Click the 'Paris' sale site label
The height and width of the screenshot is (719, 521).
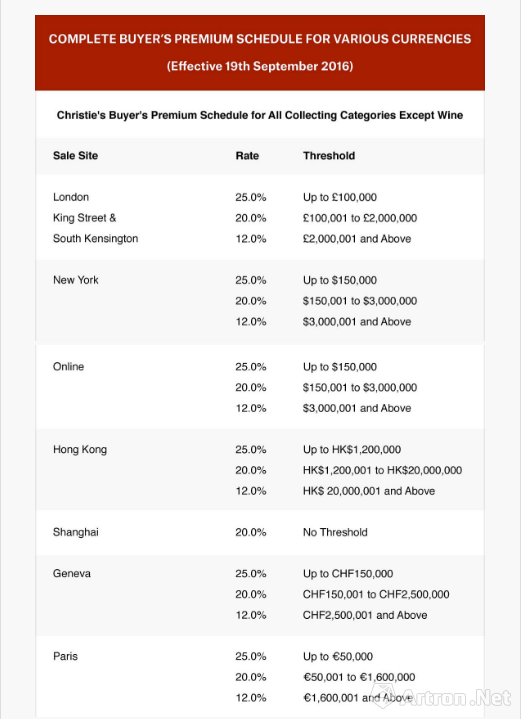pos(65,656)
